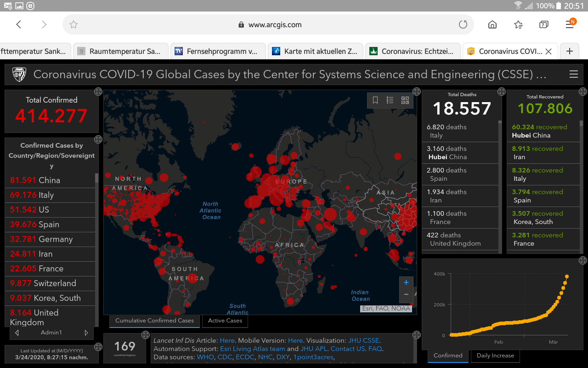Open the dashboard header menu icon
The image size is (588, 368).
point(573,74)
